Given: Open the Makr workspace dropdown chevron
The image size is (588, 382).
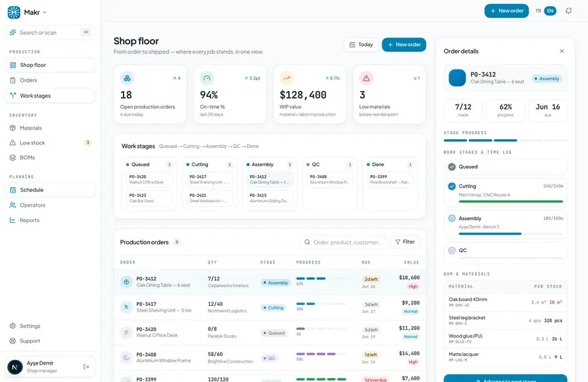Looking at the screenshot, I should [x=45, y=13].
